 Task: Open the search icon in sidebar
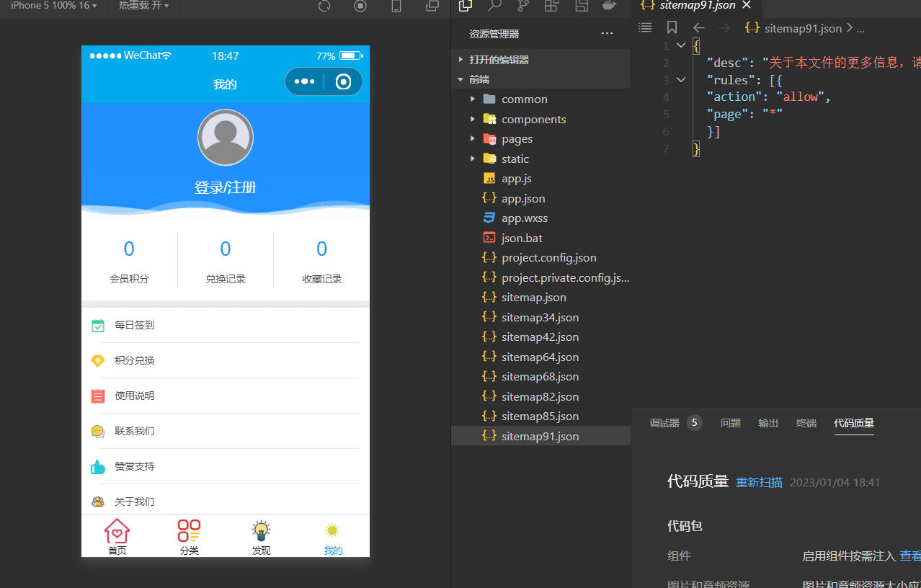point(494,6)
